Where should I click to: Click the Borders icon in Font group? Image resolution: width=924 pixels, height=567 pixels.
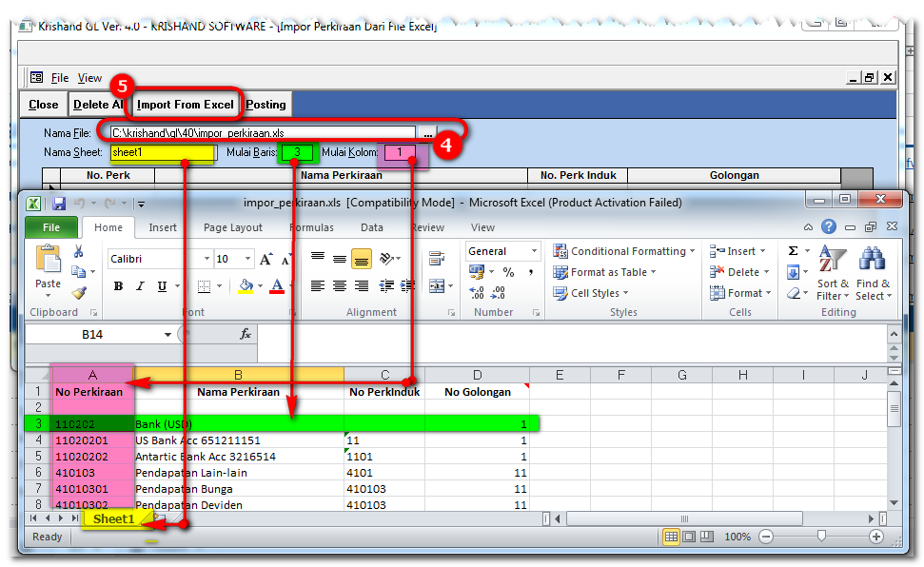pos(204,286)
